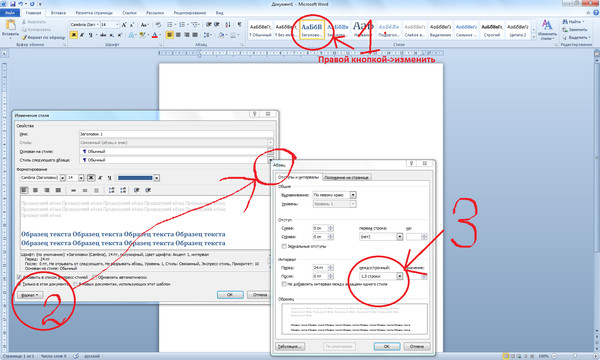Open Выравнивание (alignment) dropdown in Абзац dialog
600x360 pixels.
(x=353, y=195)
